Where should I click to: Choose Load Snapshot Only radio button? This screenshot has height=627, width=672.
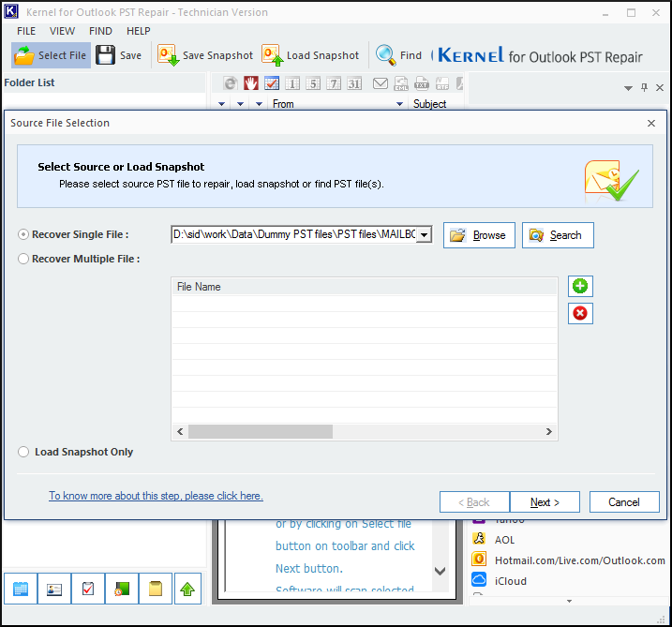(x=23, y=452)
